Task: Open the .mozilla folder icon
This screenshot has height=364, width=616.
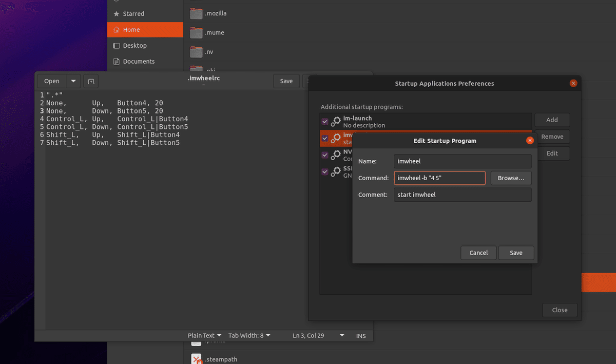Action: [196, 13]
